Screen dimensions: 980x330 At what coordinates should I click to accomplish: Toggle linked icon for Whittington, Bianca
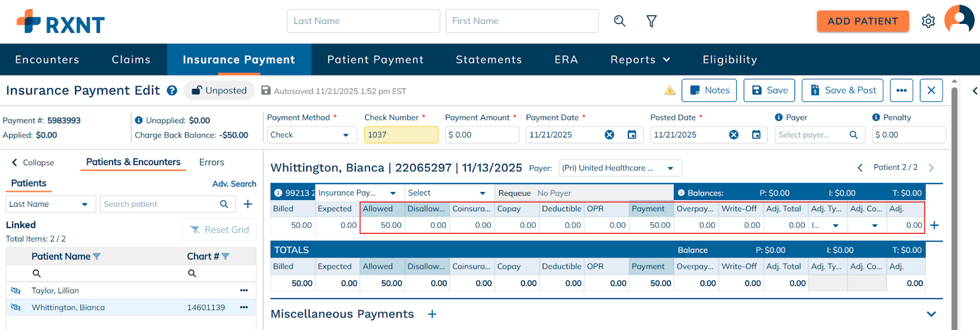(x=16, y=307)
